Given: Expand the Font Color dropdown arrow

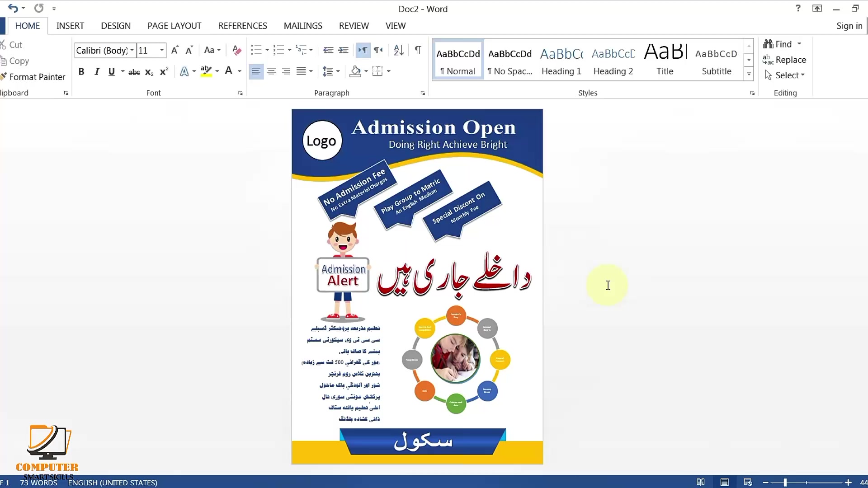Looking at the screenshot, I should [240, 71].
